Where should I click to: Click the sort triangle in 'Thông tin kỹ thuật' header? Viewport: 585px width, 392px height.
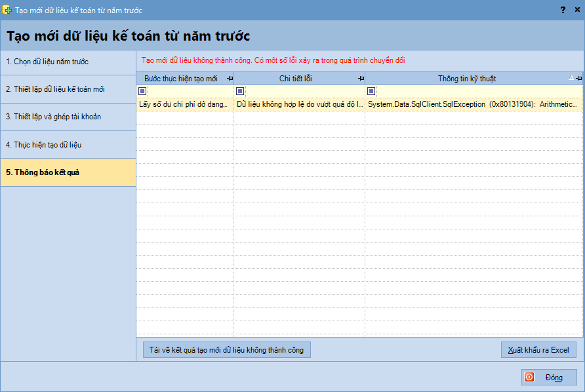[571, 78]
